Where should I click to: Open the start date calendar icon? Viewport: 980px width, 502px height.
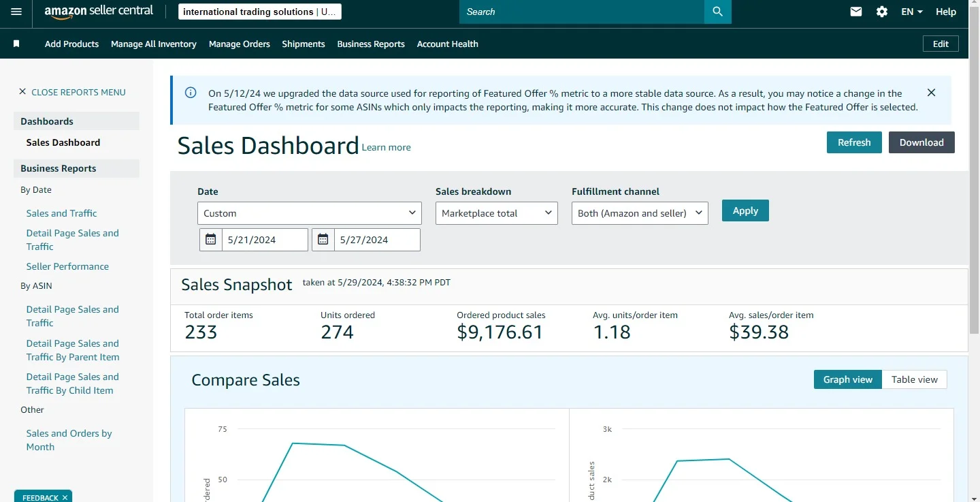211,240
